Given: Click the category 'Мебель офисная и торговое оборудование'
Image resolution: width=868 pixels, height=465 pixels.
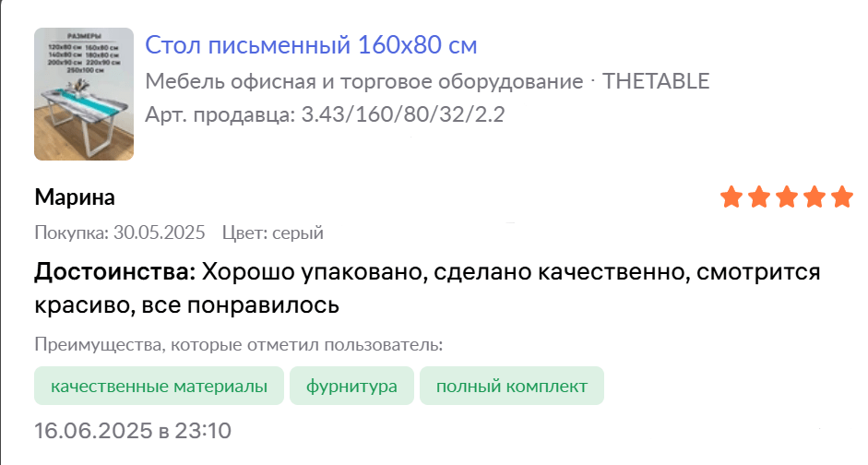Looking at the screenshot, I should click(364, 81).
